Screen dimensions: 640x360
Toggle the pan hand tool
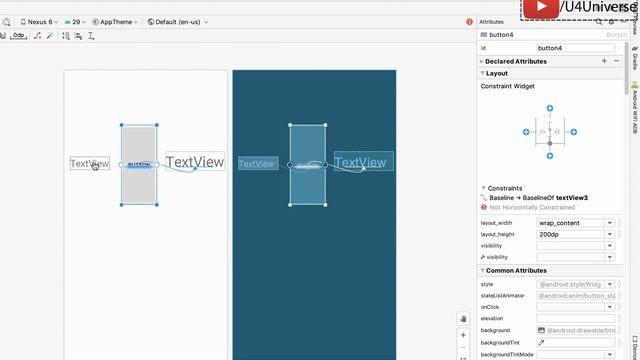[x=463, y=319]
